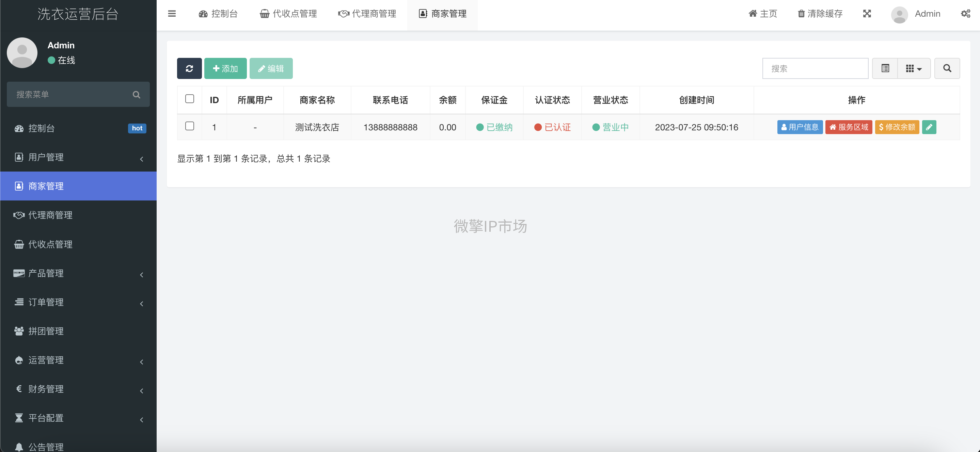Click the handshake icon for 代理商管理 in sidebar
The width and height of the screenshot is (980, 452).
[x=19, y=215]
